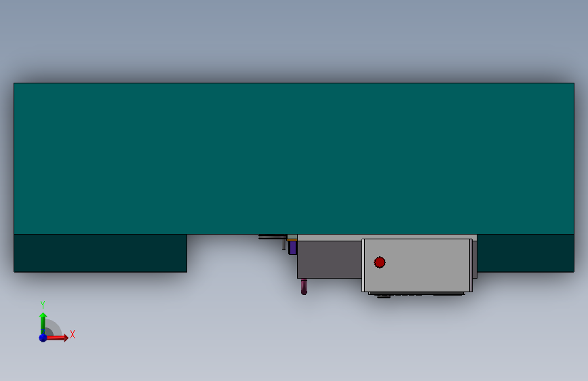Select the maroon cylindrical pin below the gray body
The image size is (588, 381).
[x=304, y=287]
